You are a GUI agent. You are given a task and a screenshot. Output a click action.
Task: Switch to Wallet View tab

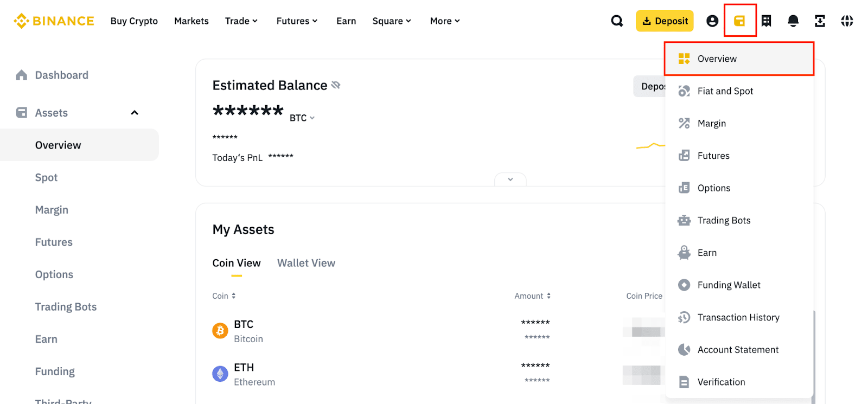coord(306,263)
